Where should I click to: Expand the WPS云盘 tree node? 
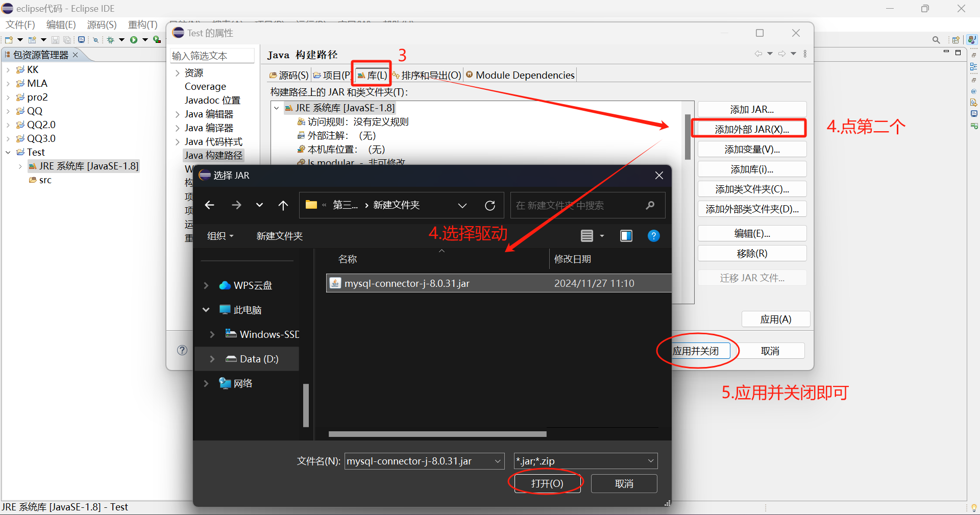(206, 285)
